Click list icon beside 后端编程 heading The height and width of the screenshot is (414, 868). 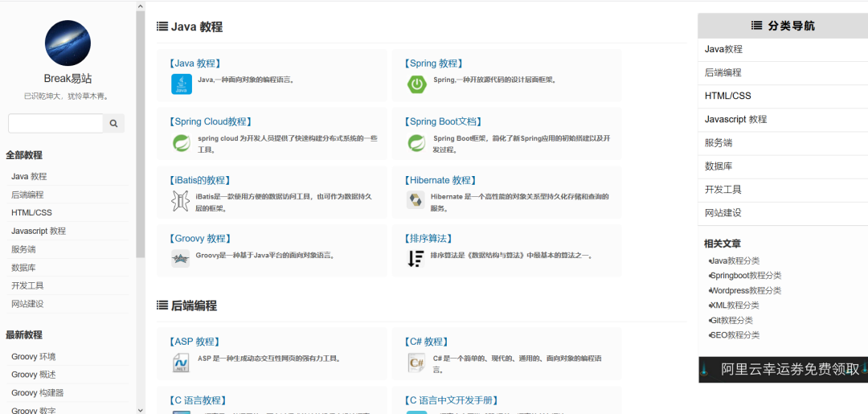point(162,305)
